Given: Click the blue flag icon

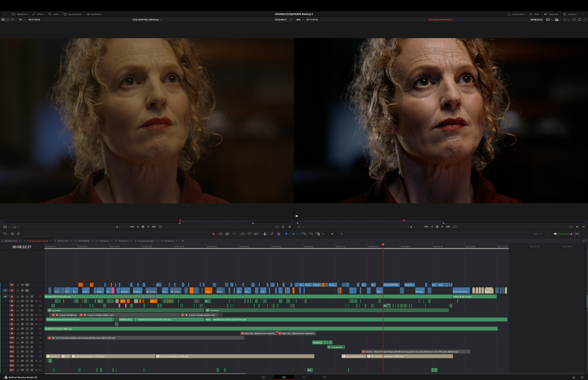Looking at the screenshot, I should click(x=286, y=234).
